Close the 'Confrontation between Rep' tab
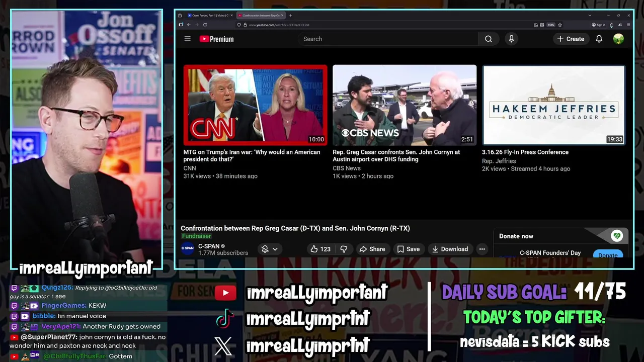The height and width of the screenshot is (362, 644). 282,16
